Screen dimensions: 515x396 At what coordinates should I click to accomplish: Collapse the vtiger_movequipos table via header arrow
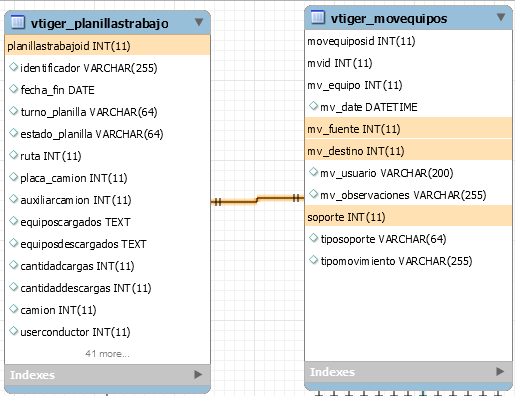tap(501, 17)
